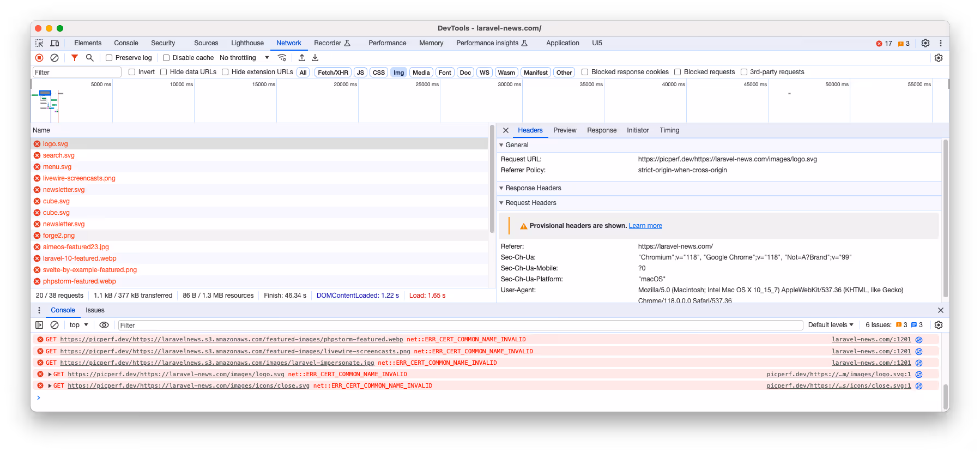Open network search magnifier icon
The width and height of the screenshot is (980, 452).
pyautogui.click(x=90, y=58)
